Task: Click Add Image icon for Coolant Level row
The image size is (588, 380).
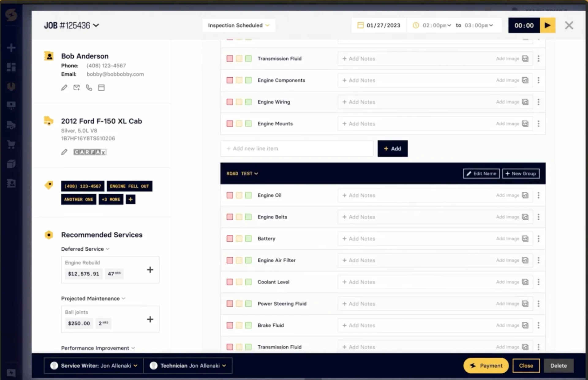Action: click(525, 282)
